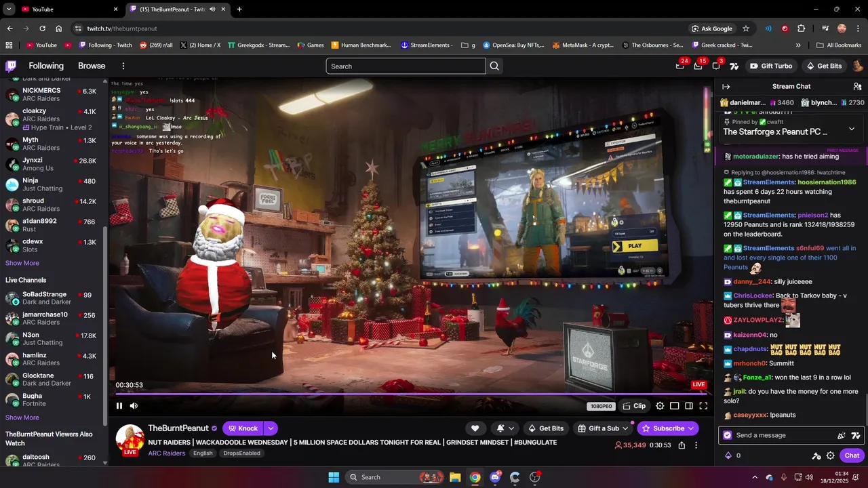Bookmark this page with star icon
The width and height of the screenshot is (868, 488).
[x=746, y=28]
